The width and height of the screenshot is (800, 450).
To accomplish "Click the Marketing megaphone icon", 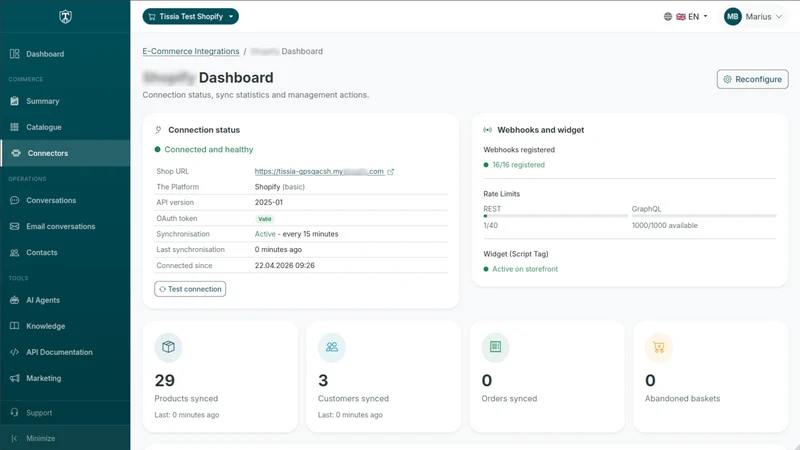I will click(x=14, y=378).
